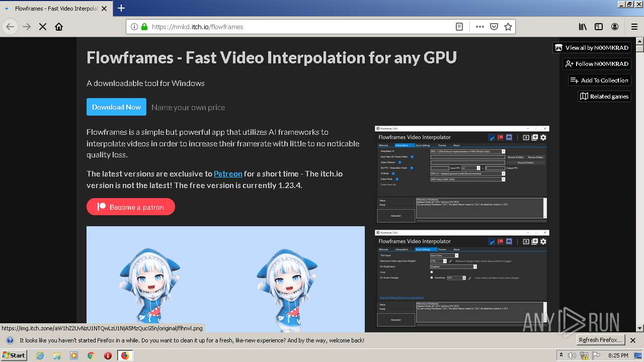Image resolution: width=644 pixels, height=362 pixels.
Task: Click the Download Now button
Action: [x=116, y=107]
